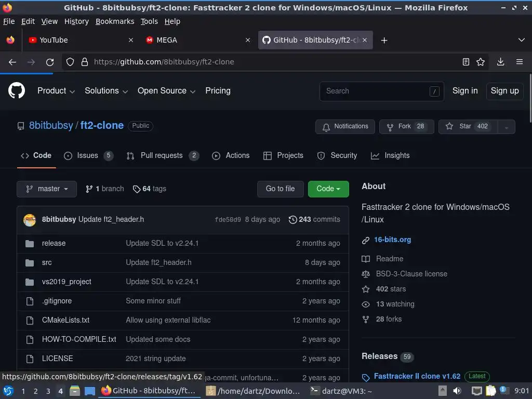Click the 8bitbubsy commit author avatar

click(x=30, y=220)
